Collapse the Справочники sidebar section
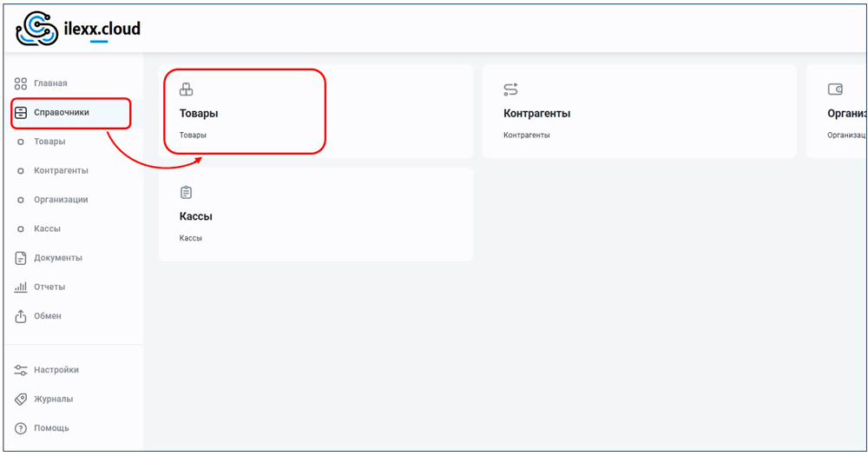The height and width of the screenshot is (456, 868). click(61, 112)
